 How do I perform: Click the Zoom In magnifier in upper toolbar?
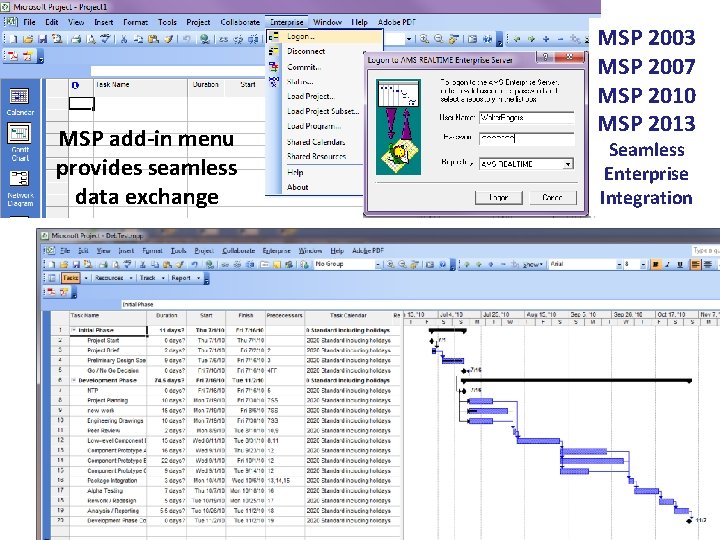[x=424, y=39]
